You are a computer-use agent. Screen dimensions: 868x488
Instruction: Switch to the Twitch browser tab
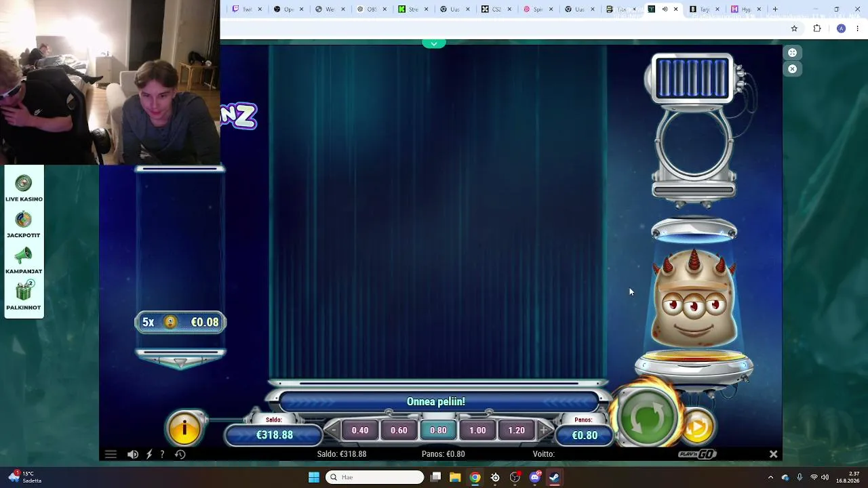pyautogui.click(x=247, y=9)
